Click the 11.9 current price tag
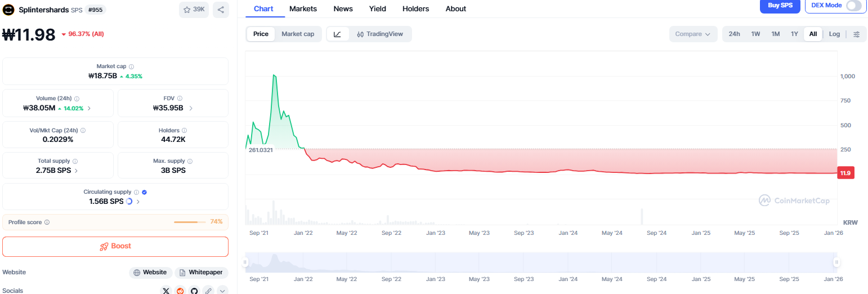The height and width of the screenshot is (294, 868). (x=845, y=173)
